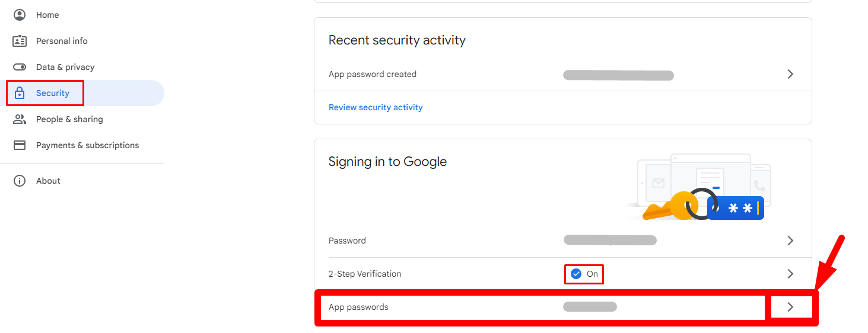Click the Data & privacy toggle icon

(x=20, y=67)
